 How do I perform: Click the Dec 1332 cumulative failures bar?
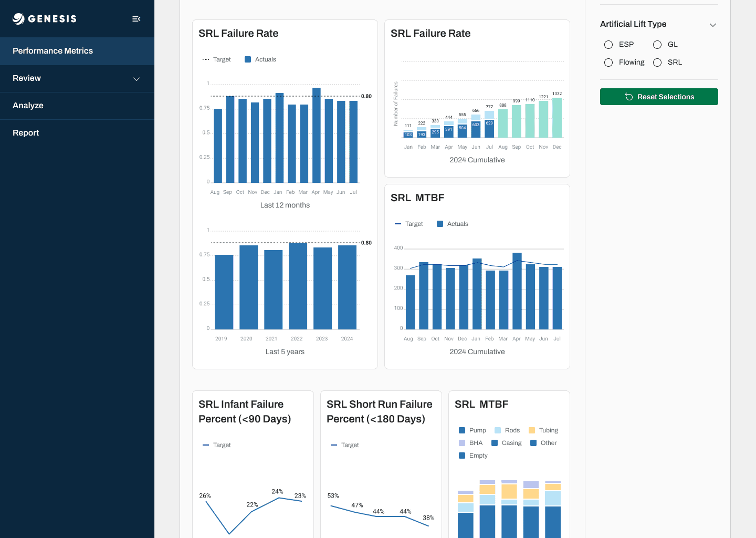tap(557, 118)
